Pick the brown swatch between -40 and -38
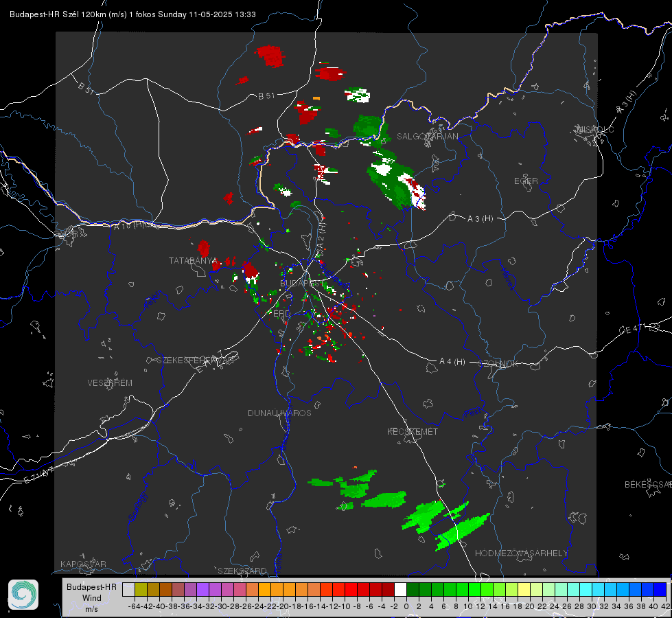This screenshot has width=672, height=618. click(x=165, y=589)
